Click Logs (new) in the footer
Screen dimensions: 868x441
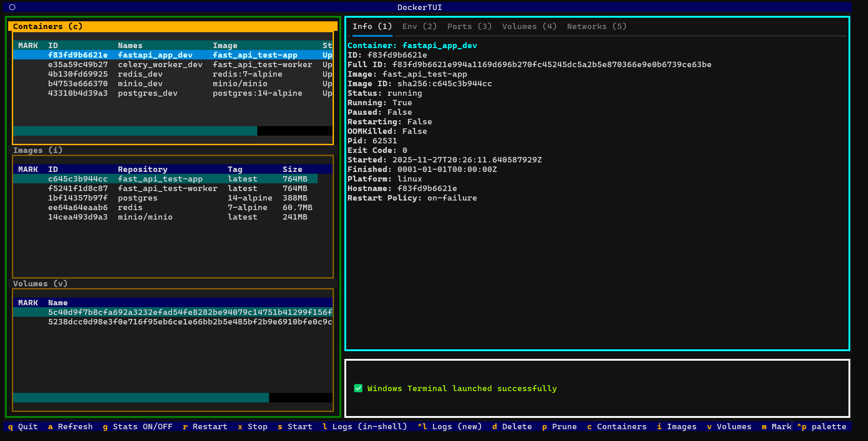tap(450, 426)
